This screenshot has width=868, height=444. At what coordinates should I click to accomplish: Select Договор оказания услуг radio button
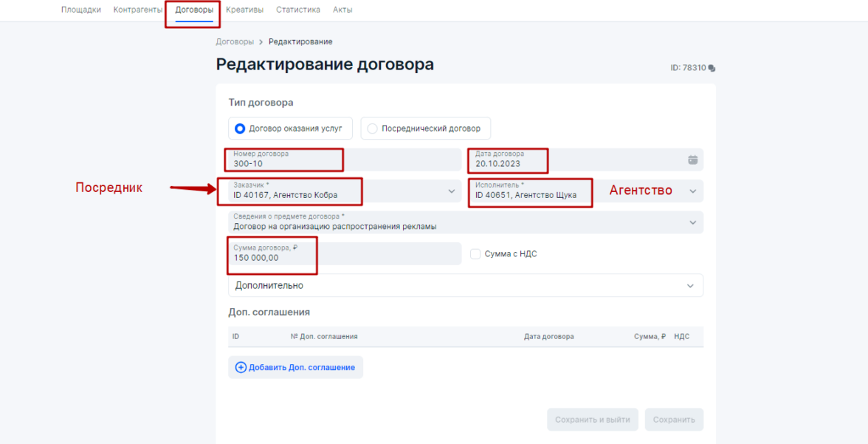(240, 129)
